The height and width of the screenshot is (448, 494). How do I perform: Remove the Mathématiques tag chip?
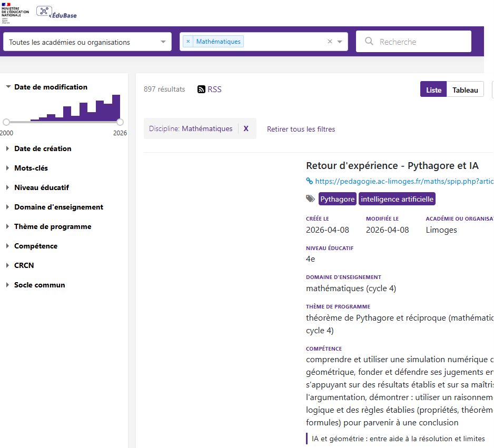pyautogui.click(x=188, y=42)
